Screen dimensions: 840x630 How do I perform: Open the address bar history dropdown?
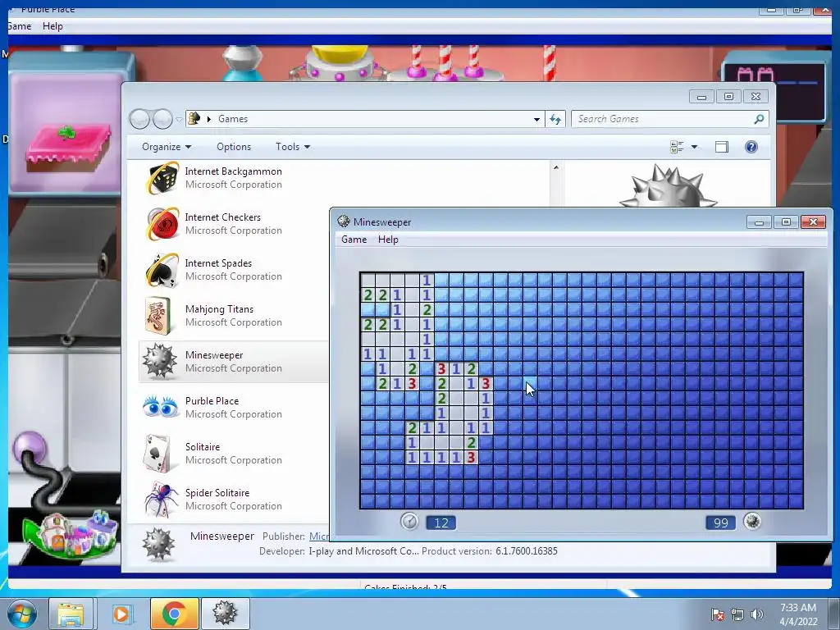(x=536, y=120)
